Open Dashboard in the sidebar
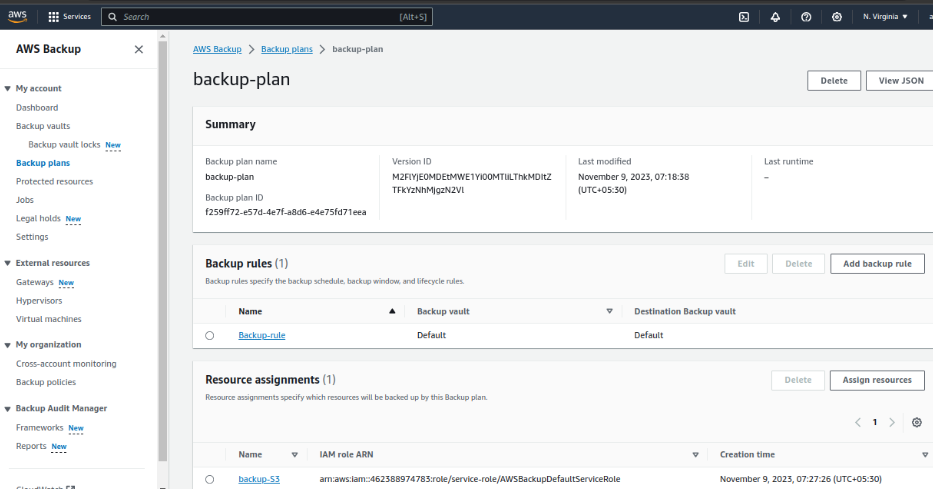 coord(37,108)
